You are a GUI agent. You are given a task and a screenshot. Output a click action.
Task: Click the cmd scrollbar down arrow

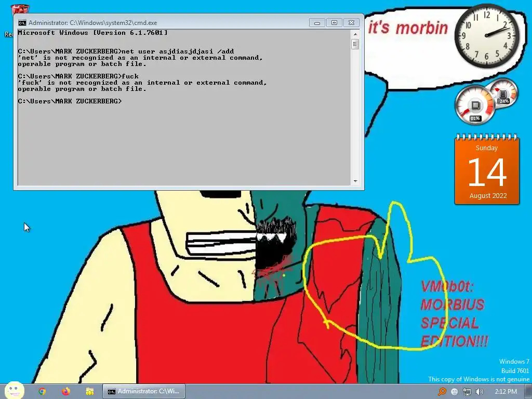pos(355,181)
